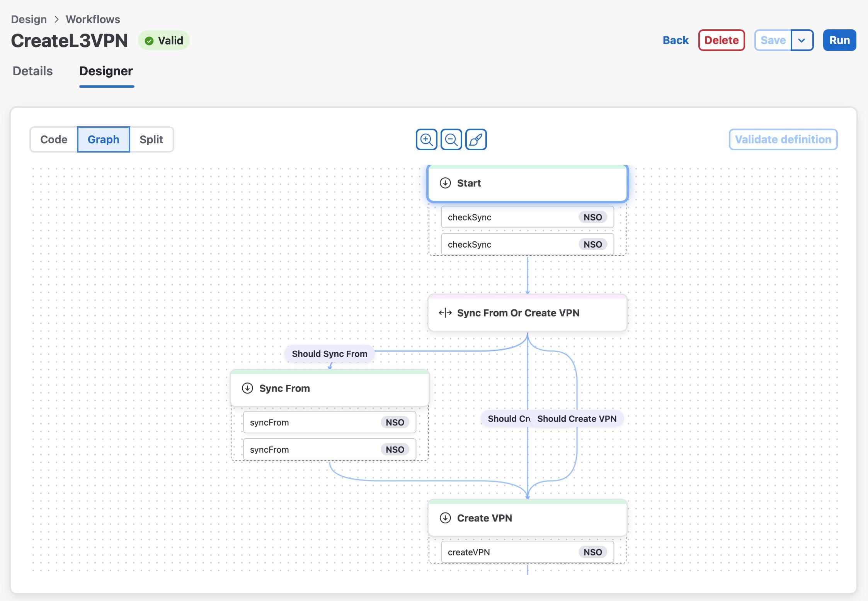The height and width of the screenshot is (601, 868).
Task: Keep Graph view mode selected
Action: (103, 139)
